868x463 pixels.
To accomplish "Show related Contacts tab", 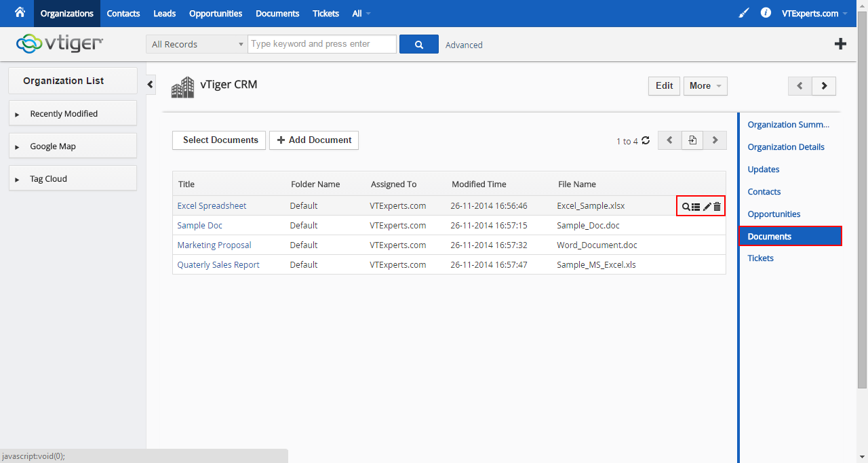I will tap(764, 192).
